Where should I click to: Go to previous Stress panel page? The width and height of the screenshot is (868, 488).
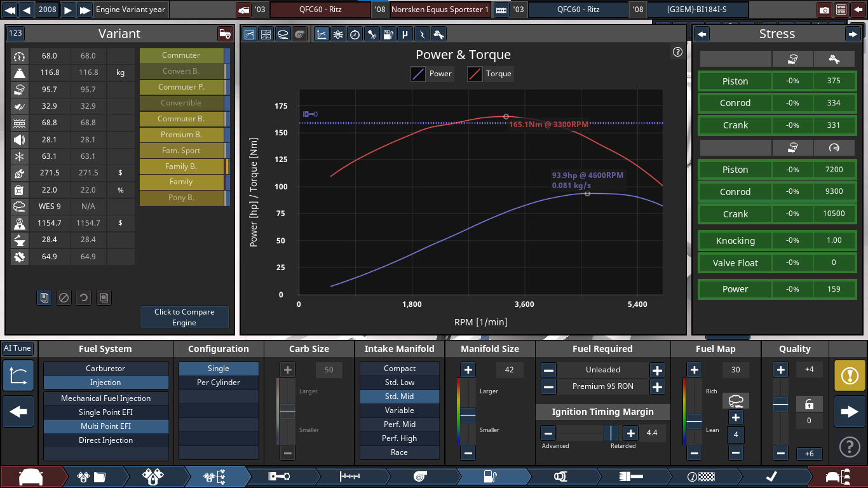[x=702, y=34]
